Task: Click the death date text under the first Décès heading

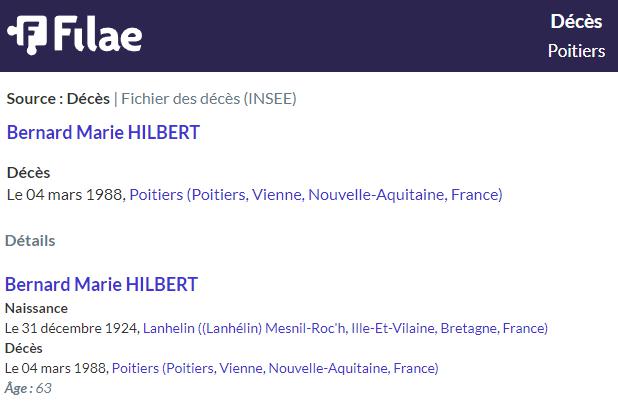Action: coord(66,194)
